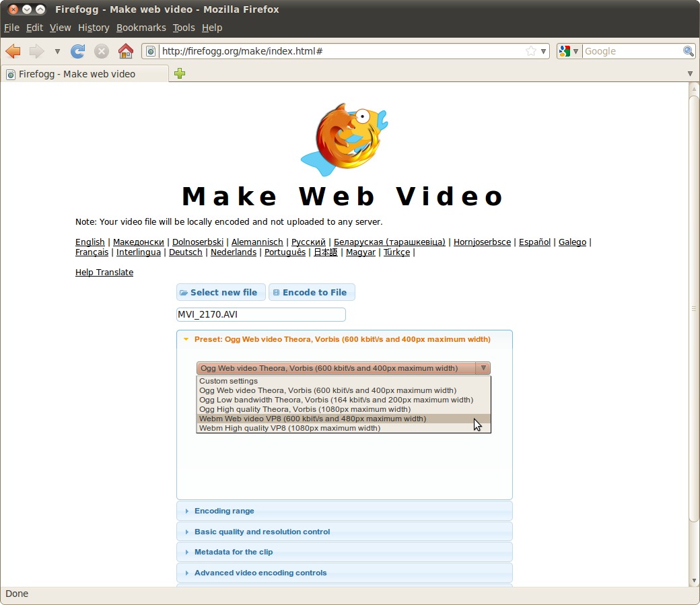Expand Advanced video encoding controls

coord(260,573)
